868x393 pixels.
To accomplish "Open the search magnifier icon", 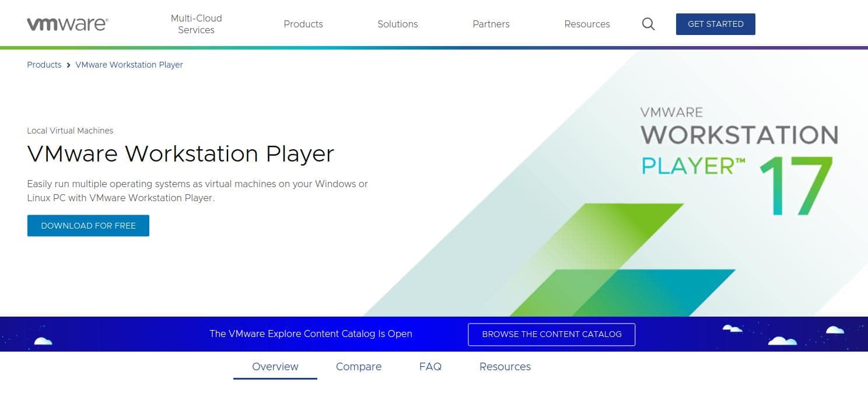I will point(647,24).
